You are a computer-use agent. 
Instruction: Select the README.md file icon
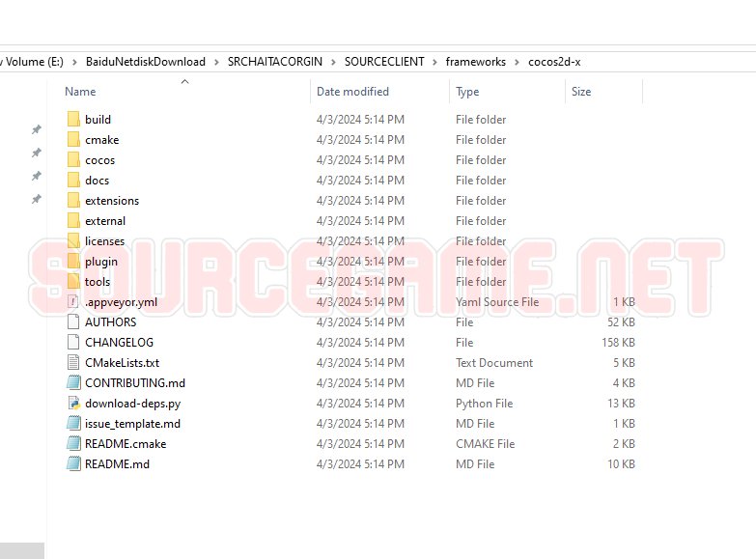coord(73,464)
